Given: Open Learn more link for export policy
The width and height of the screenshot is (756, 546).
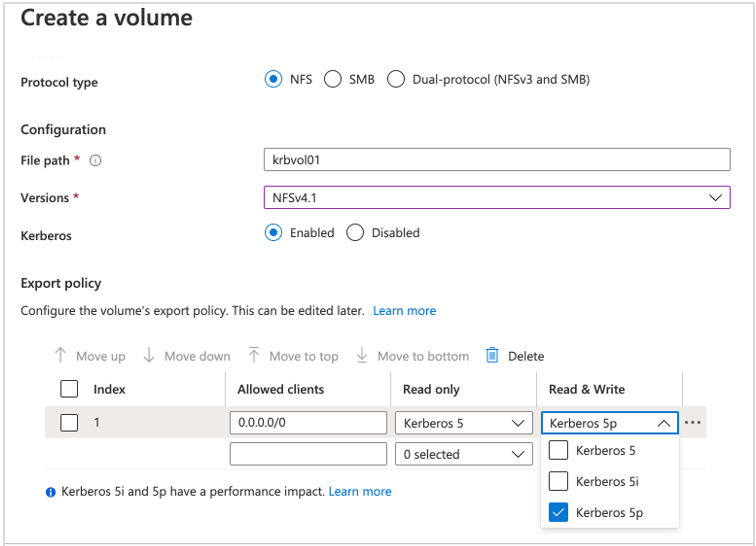Looking at the screenshot, I should click(404, 311).
